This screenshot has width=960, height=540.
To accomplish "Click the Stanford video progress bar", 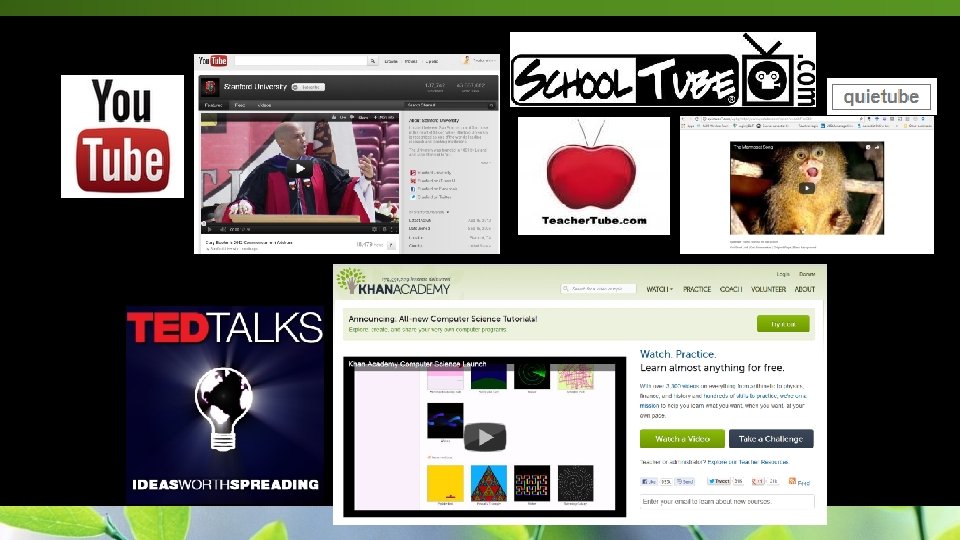I will coord(300,223).
